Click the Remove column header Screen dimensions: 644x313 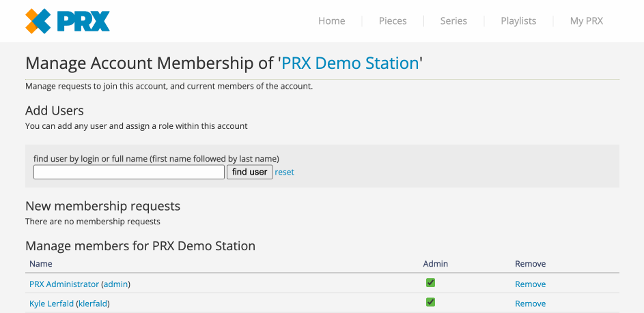point(530,264)
